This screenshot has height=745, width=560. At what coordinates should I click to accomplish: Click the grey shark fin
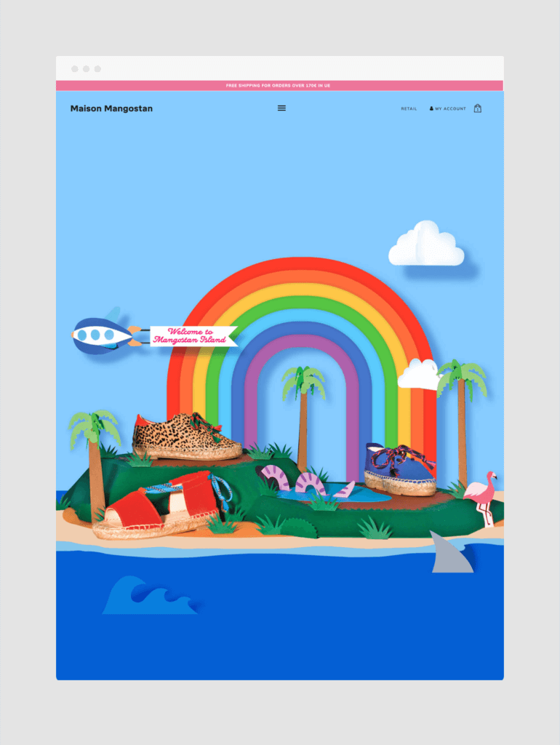pos(451,552)
